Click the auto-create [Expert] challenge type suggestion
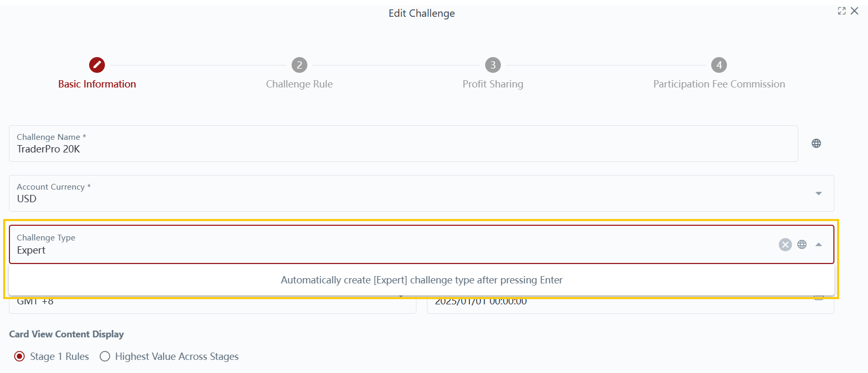This screenshot has height=373, width=868. (421, 280)
